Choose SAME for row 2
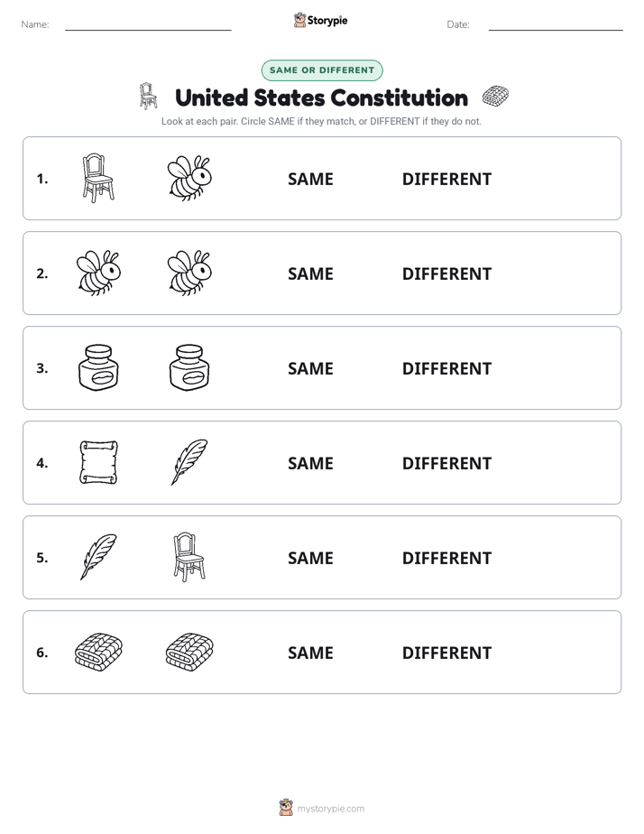 [x=310, y=273]
